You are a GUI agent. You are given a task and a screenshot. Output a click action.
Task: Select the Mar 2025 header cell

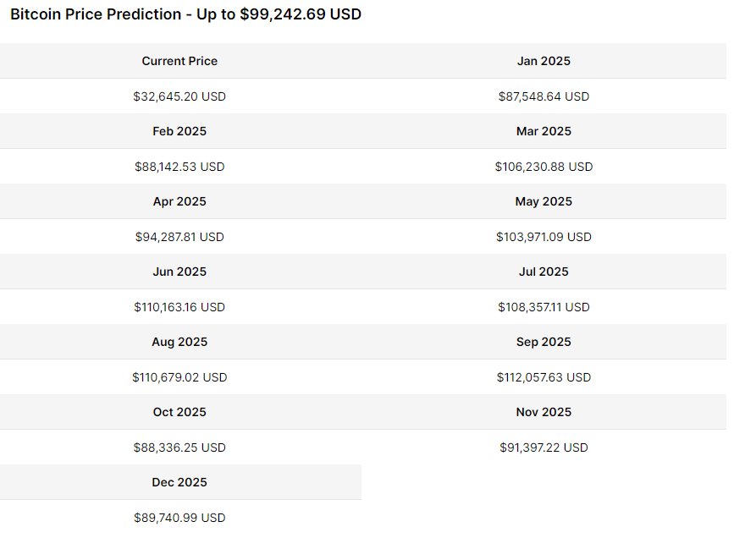coord(544,131)
